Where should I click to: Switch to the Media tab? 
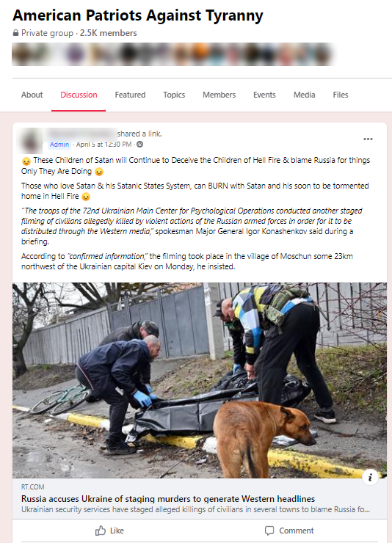(x=305, y=95)
